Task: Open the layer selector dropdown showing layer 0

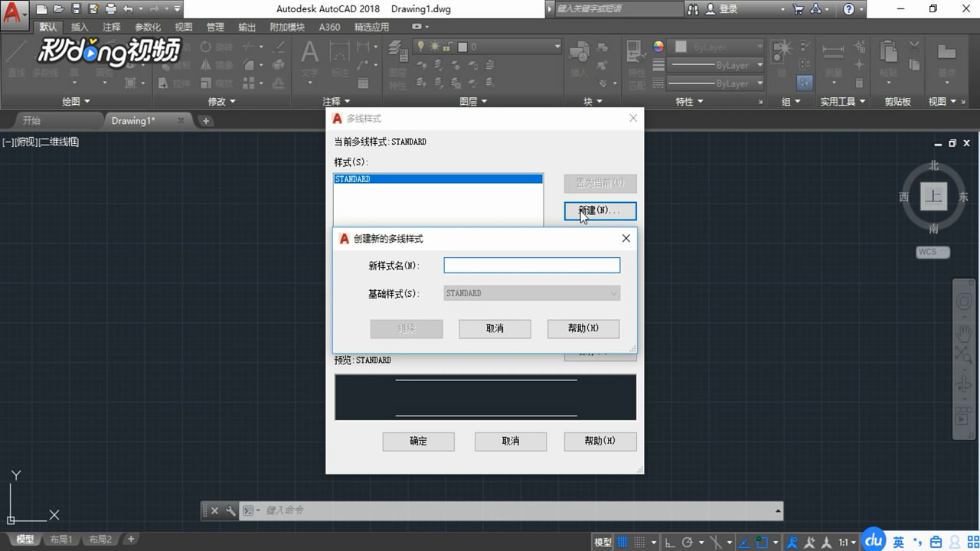Action: click(x=488, y=47)
